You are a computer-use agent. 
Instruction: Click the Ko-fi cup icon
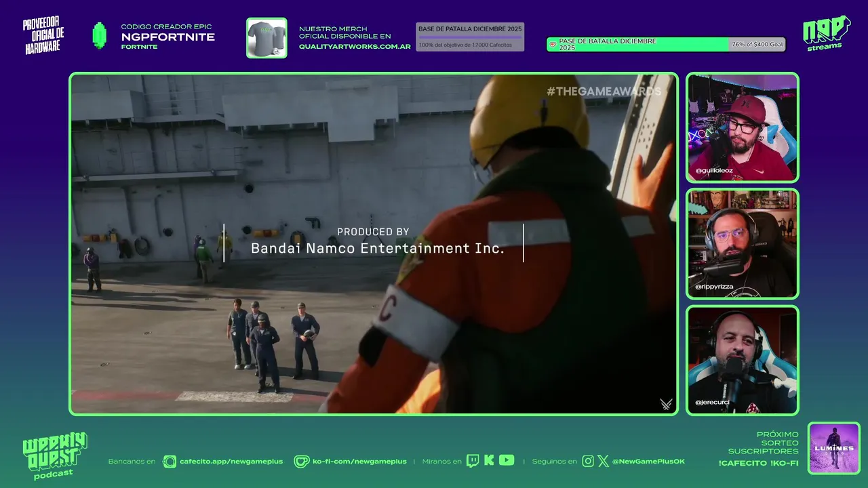click(302, 462)
